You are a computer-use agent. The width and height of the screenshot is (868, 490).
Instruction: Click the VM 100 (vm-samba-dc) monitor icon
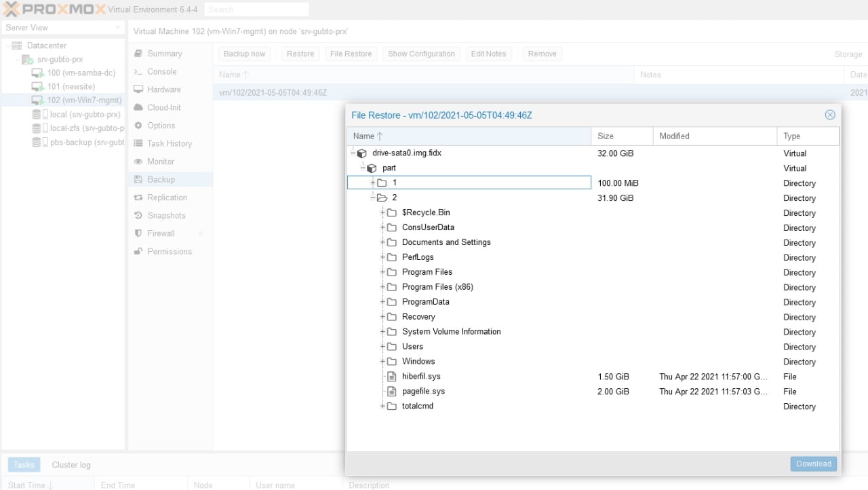pos(38,73)
